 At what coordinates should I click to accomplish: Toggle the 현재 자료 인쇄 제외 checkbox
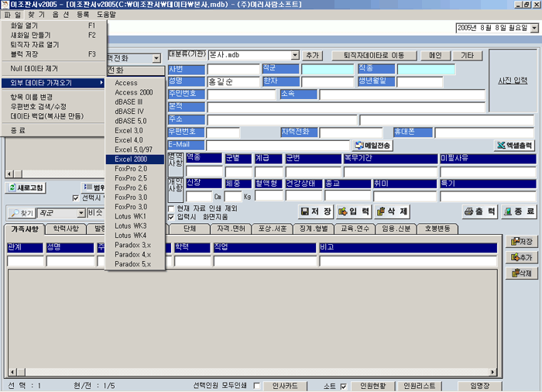[172, 208]
